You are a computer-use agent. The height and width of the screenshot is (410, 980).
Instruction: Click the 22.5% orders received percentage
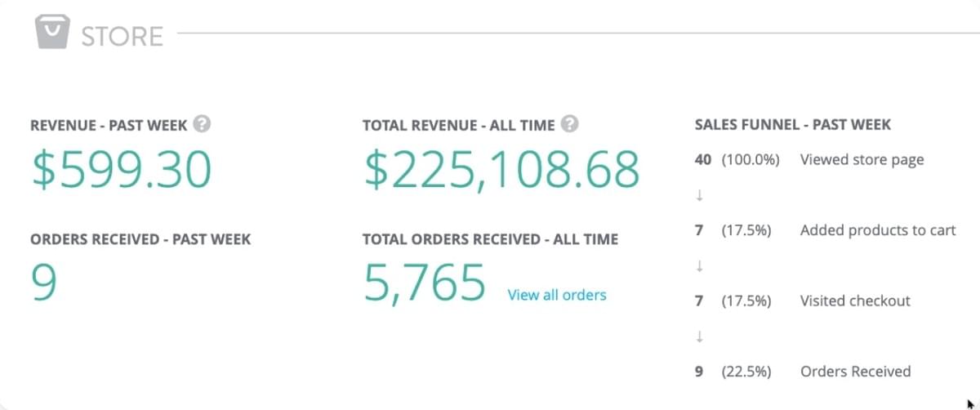pos(746,372)
